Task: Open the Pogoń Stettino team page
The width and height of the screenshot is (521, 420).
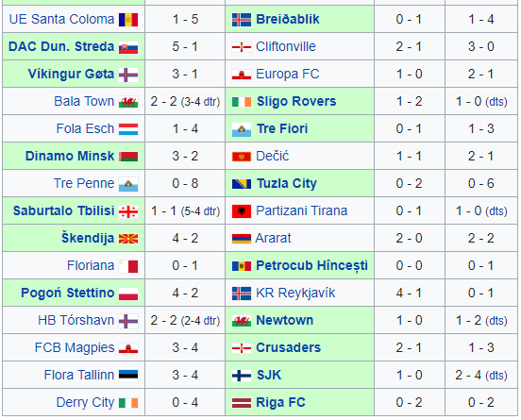Action: pyautogui.click(x=68, y=294)
